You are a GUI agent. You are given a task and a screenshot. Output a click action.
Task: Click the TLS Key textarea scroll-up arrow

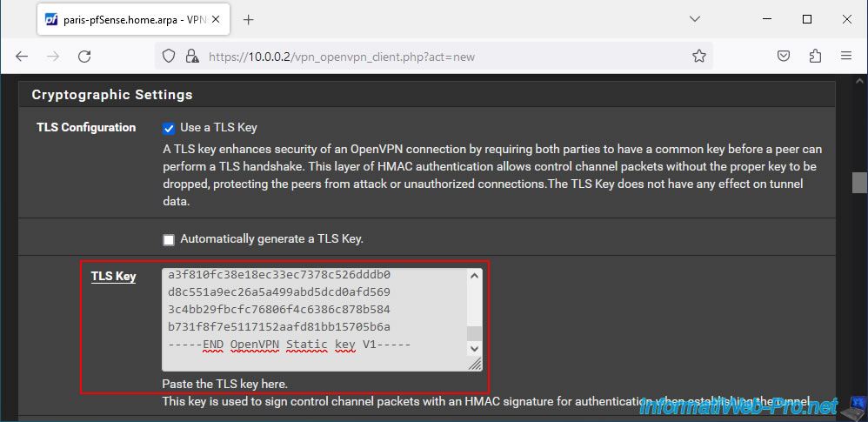click(x=474, y=275)
